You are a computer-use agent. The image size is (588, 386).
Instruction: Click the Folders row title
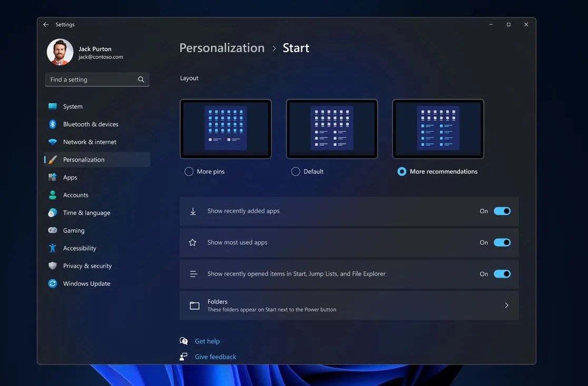pos(218,302)
